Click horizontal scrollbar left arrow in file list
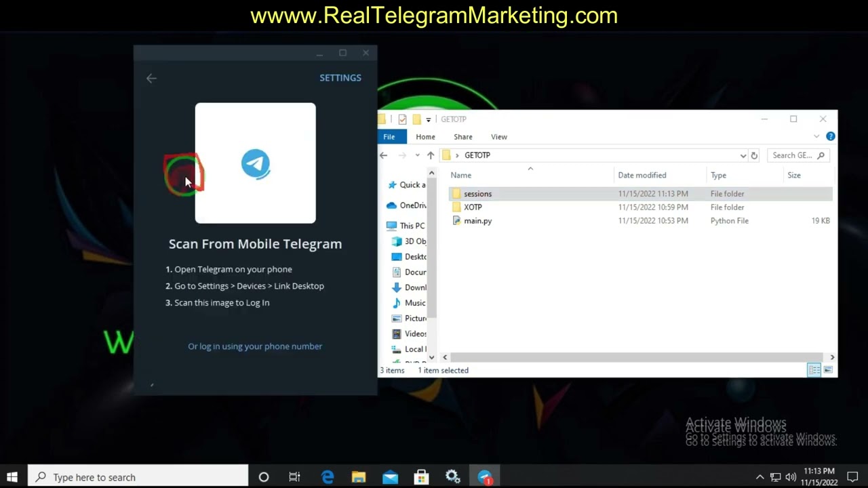Viewport: 868px width, 488px height. click(445, 357)
